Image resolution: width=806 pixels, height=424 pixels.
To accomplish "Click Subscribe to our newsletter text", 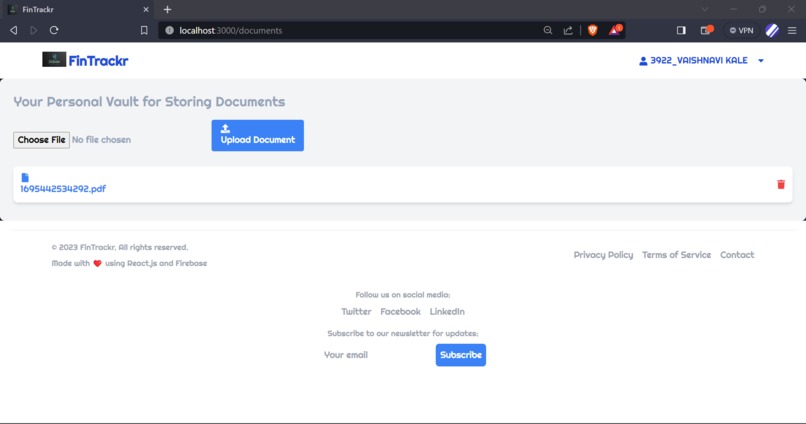I will [x=402, y=333].
